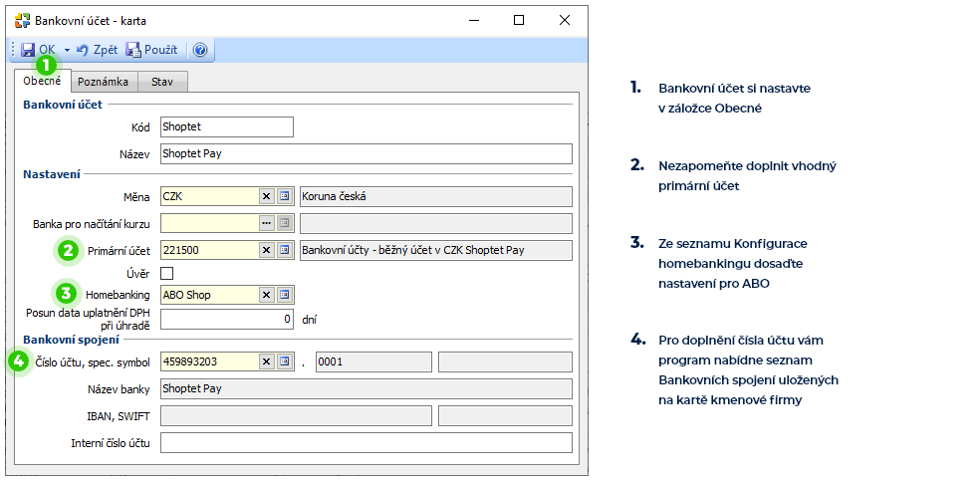The height and width of the screenshot is (480, 980).
Task: Click the Banka pro načítání kurzu field
Action: [x=209, y=223]
